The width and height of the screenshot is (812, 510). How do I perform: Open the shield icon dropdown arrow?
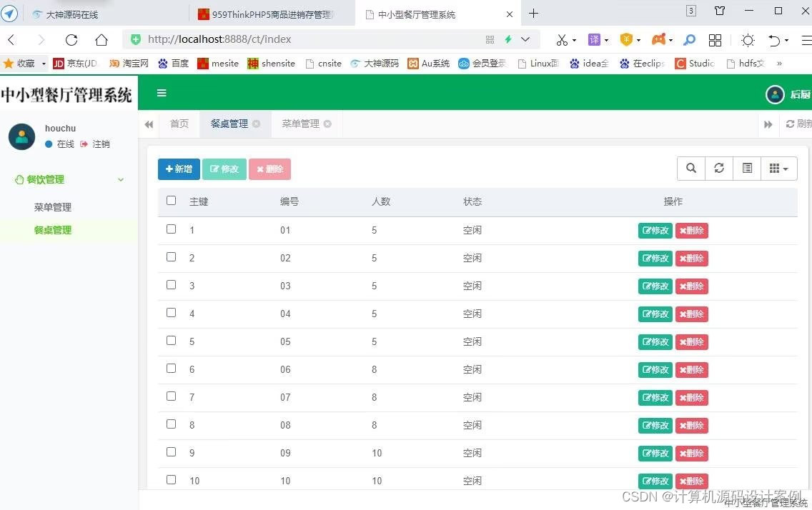tap(638, 40)
